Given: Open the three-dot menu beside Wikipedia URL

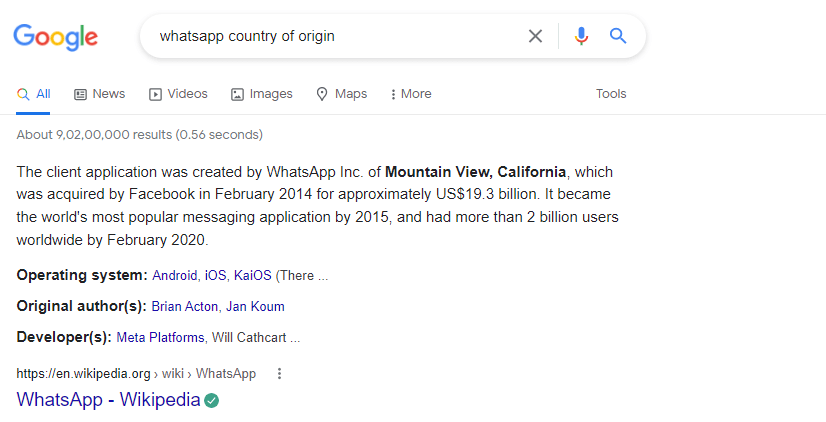Looking at the screenshot, I should coord(279,374).
